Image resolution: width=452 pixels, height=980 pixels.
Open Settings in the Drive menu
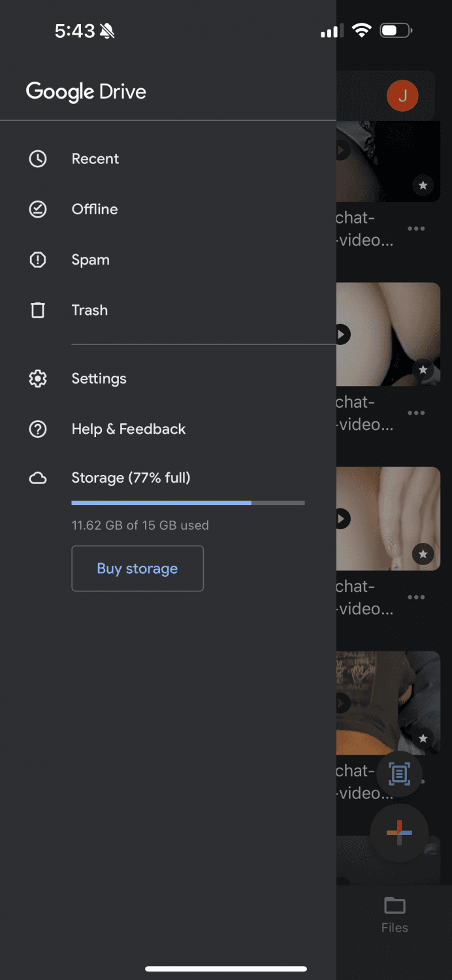point(168,378)
